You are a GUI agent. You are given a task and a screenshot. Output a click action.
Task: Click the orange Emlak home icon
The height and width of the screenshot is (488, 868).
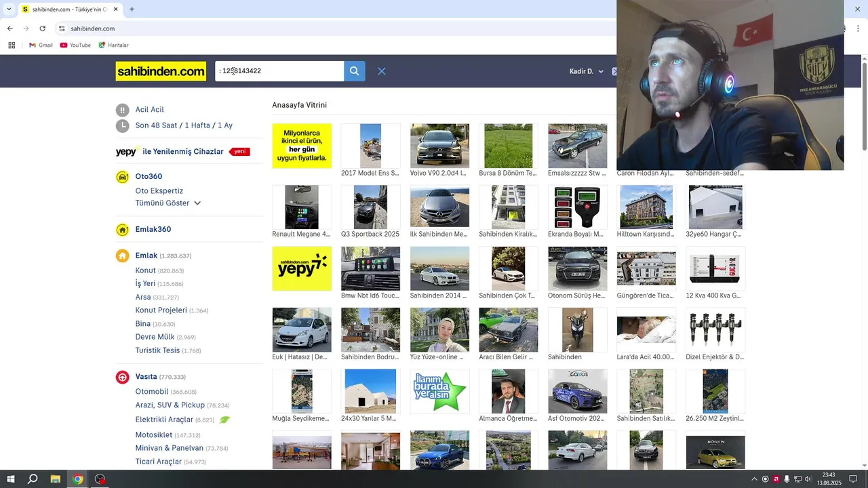point(122,256)
